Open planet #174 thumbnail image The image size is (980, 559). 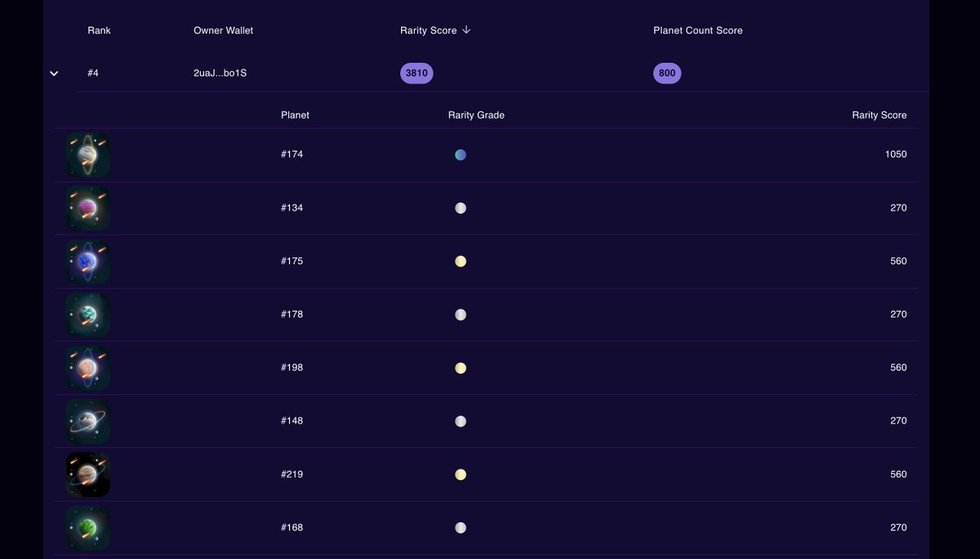click(87, 155)
